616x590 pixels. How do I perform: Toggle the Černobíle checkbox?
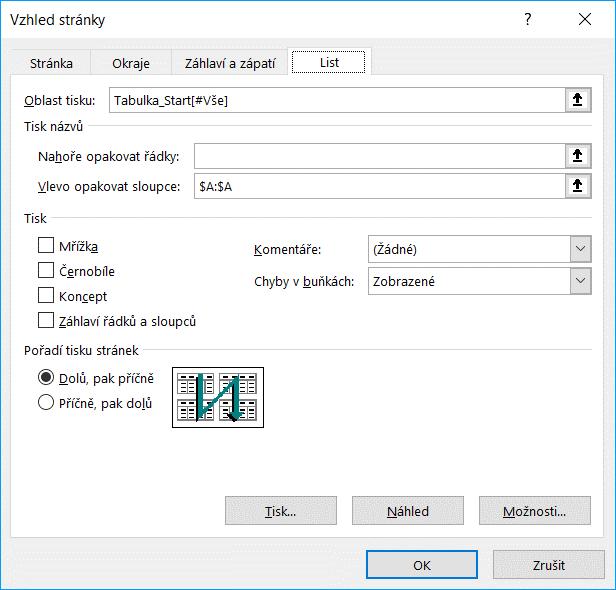46,271
